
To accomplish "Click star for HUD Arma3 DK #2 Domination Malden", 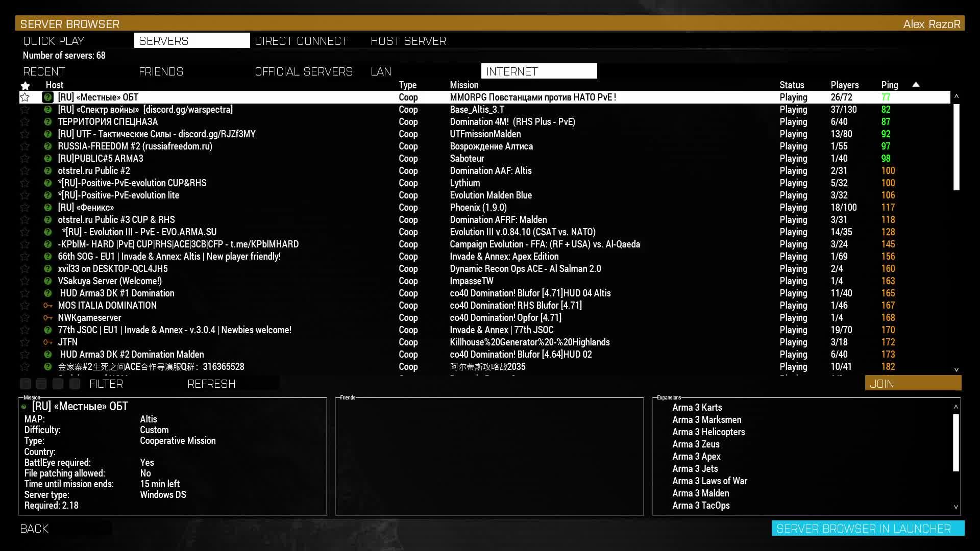I will point(24,355).
